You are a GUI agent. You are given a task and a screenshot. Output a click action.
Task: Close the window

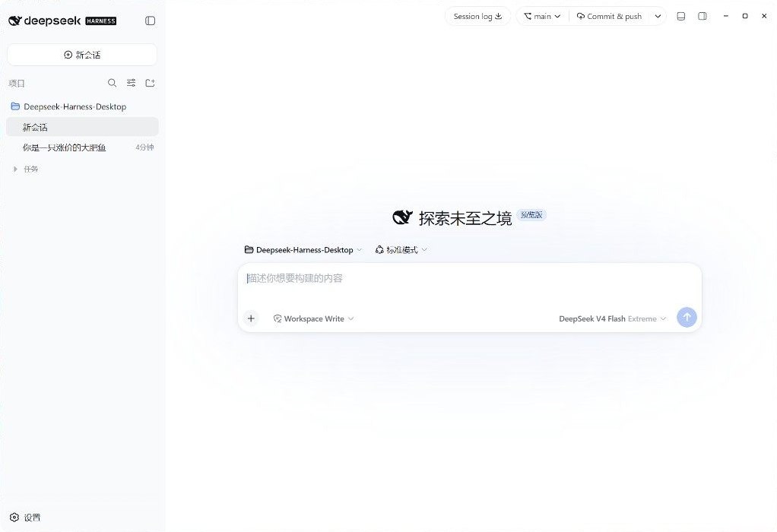tap(764, 16)
